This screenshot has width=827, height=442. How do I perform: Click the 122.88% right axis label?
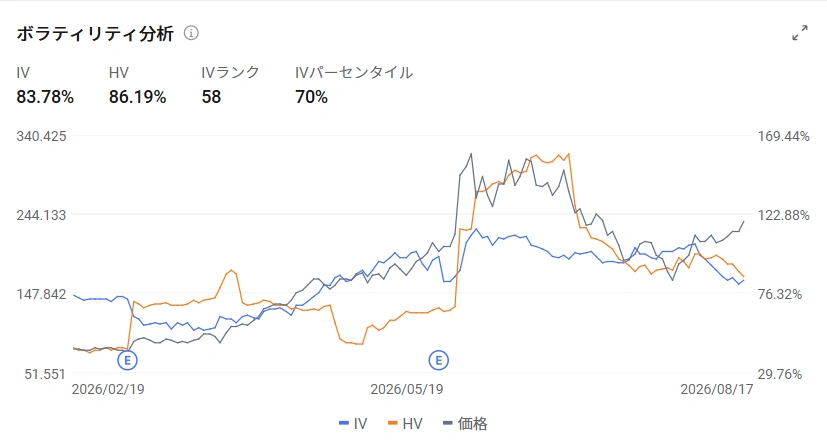click(784, 215)
